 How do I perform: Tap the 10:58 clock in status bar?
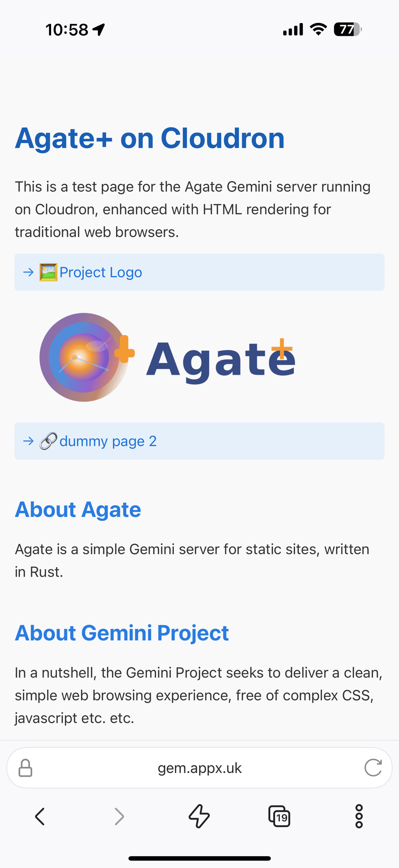(x=67, y=30)
